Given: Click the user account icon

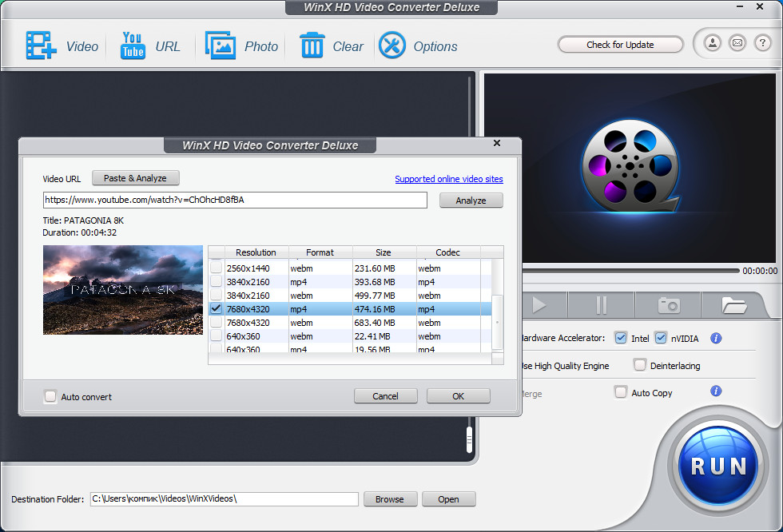Looking at the screenshot, I should [x=713, y=43].
